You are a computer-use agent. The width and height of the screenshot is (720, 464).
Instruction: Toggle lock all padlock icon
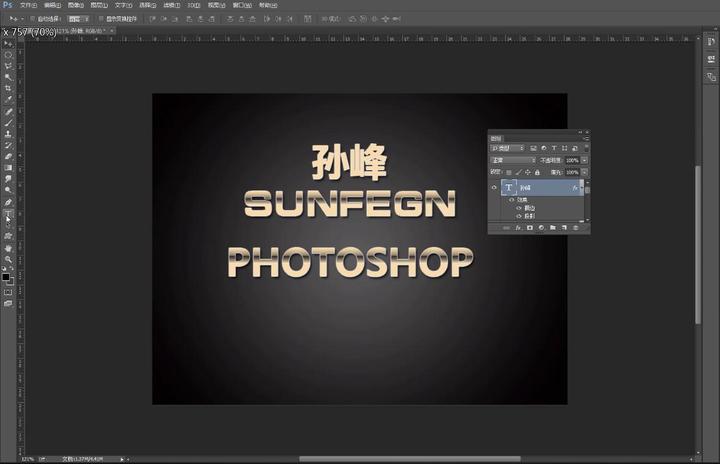click(x=537, y=172)
